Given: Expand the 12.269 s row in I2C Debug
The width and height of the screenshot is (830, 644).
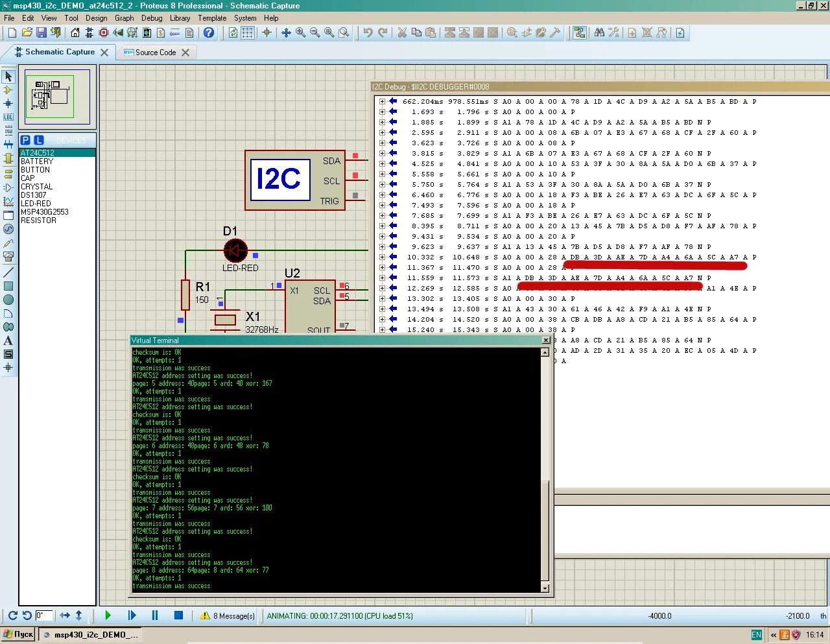Looking at the screenshot, I should coord(382,289).
